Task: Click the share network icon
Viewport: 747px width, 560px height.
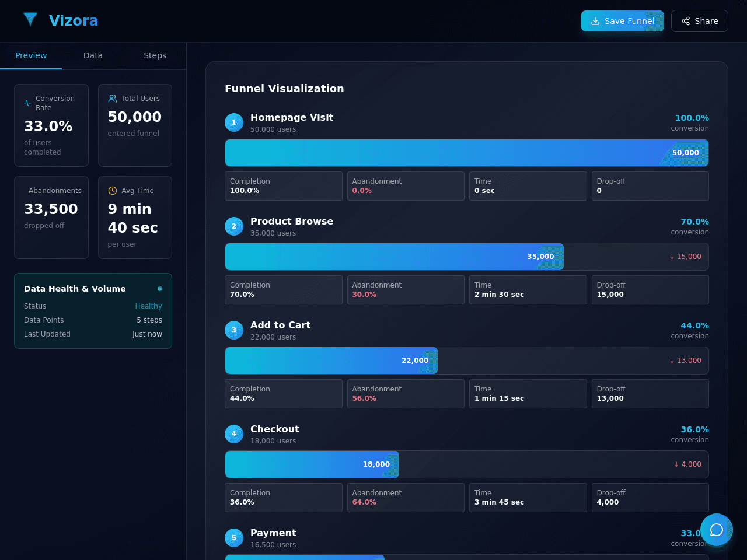Action: [x=686, y=21]
